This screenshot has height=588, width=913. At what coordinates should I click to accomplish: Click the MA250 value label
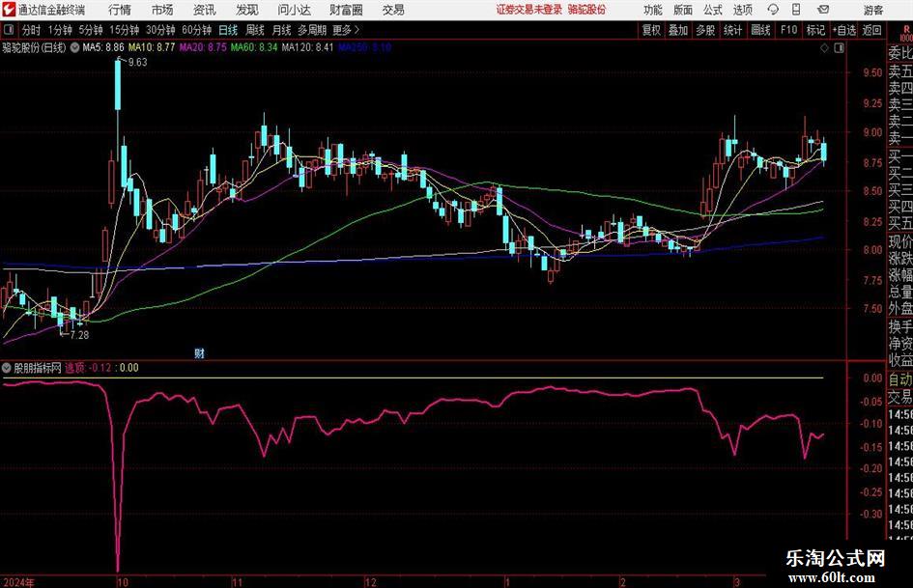click(364, 47)
